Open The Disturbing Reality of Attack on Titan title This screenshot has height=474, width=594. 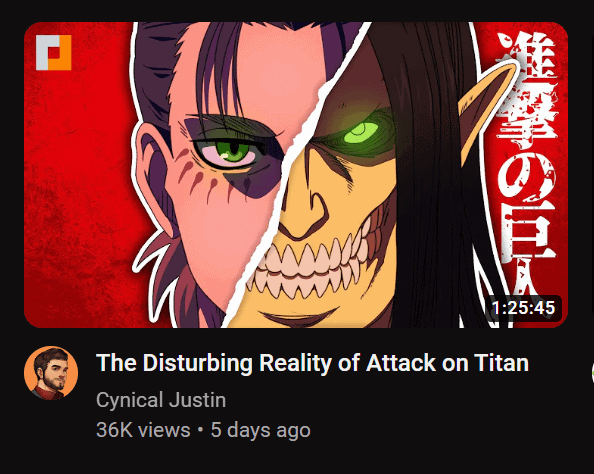point(312,363)
